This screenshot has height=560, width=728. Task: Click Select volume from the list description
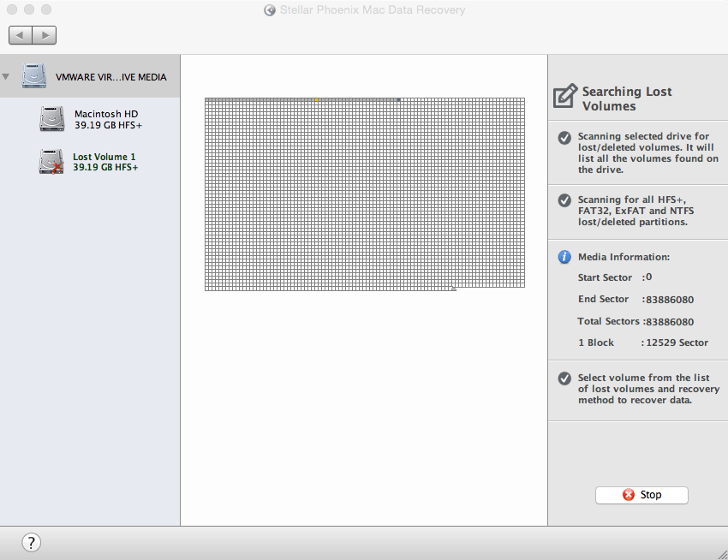click(x=648, y=389)
